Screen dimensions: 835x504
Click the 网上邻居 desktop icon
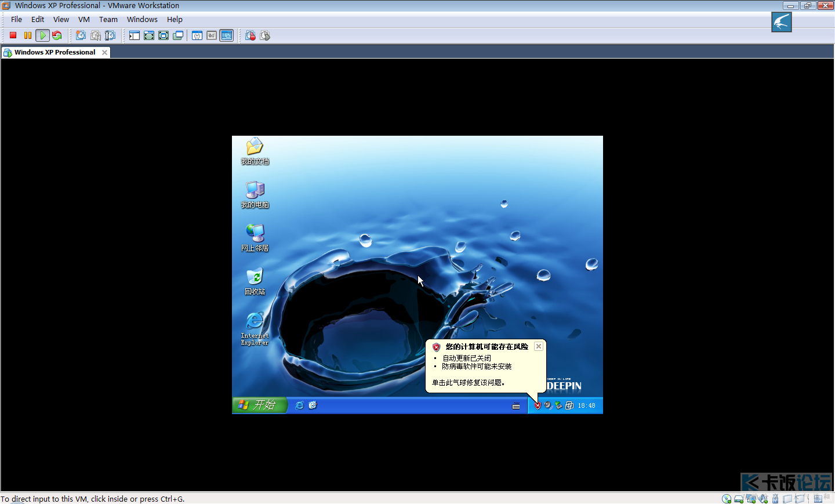tap(255, 238)
